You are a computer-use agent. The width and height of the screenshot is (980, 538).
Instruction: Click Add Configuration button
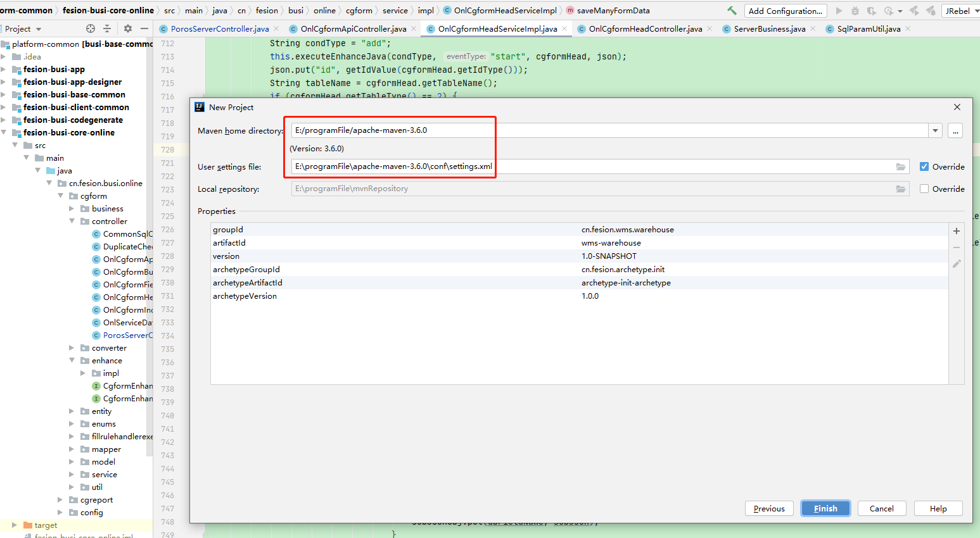(786, 11)
